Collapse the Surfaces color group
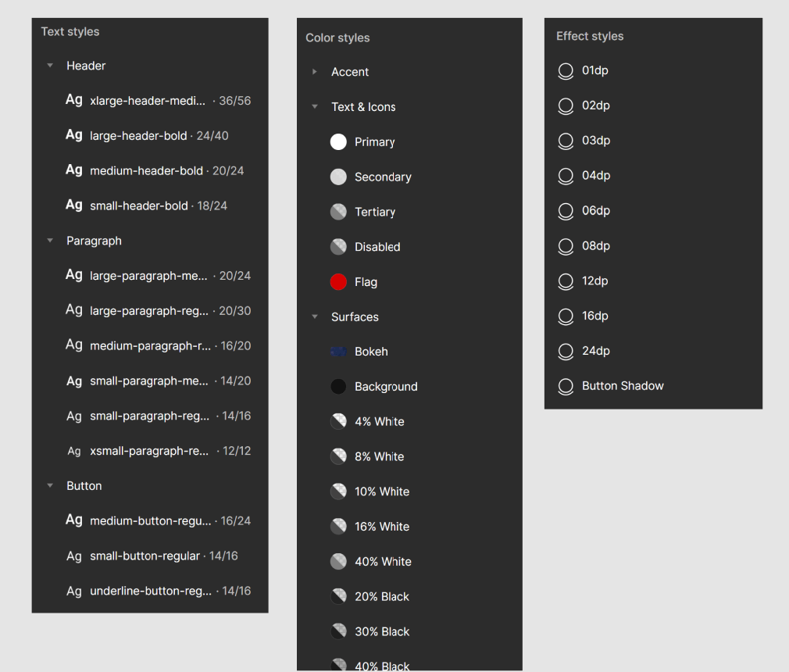Viewport: 789px width, 672px height. [x=314, y=317]
